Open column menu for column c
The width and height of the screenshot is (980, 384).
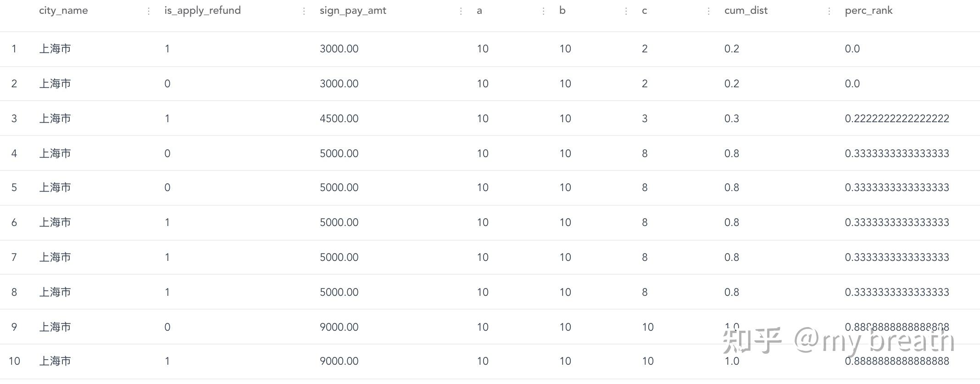click(708, 11)
